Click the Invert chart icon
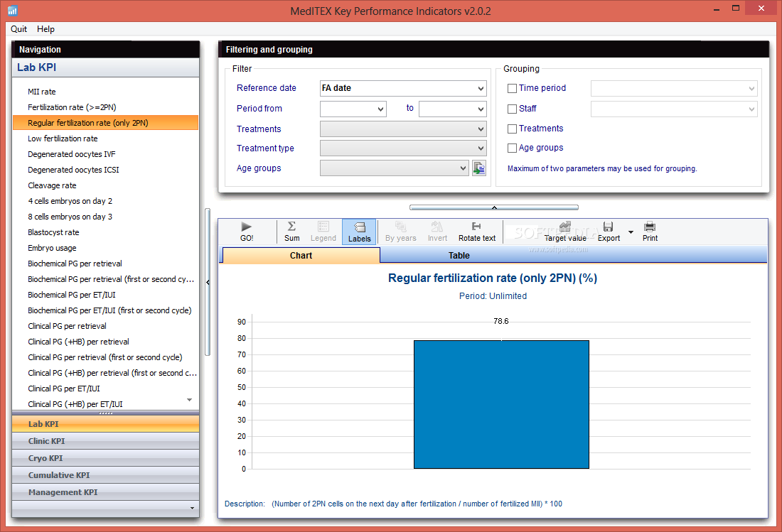782x532 pixels. coord(437,227)
